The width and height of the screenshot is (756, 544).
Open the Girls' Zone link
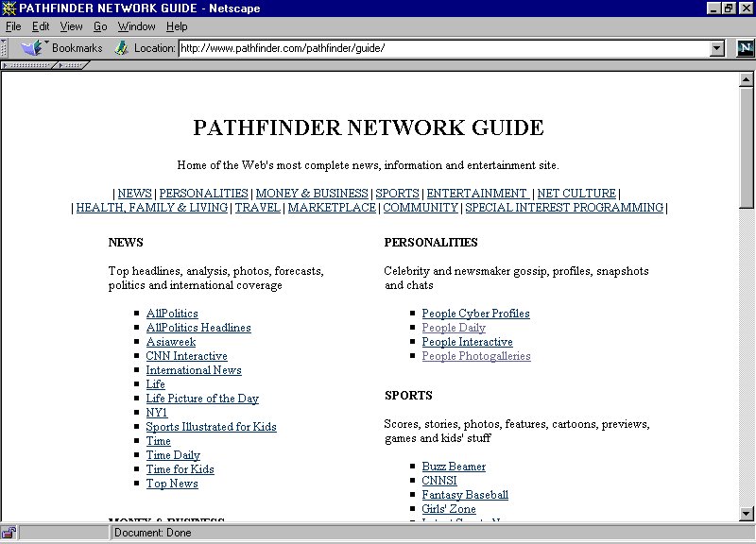pos(449,509)
